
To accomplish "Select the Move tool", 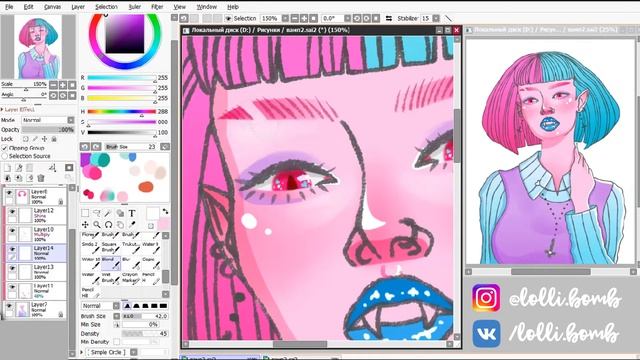I will 85,224.
